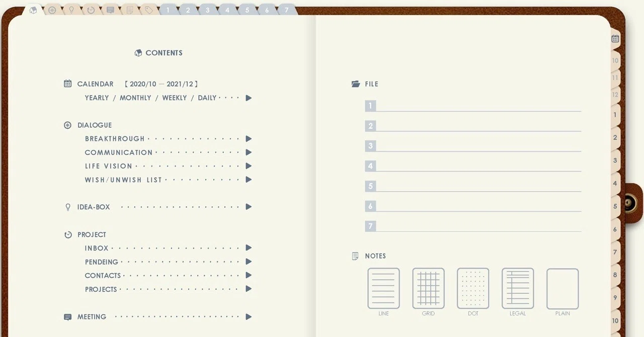644x337 pixels.
Task: Select File entry number 1 box
Action: 370,106
